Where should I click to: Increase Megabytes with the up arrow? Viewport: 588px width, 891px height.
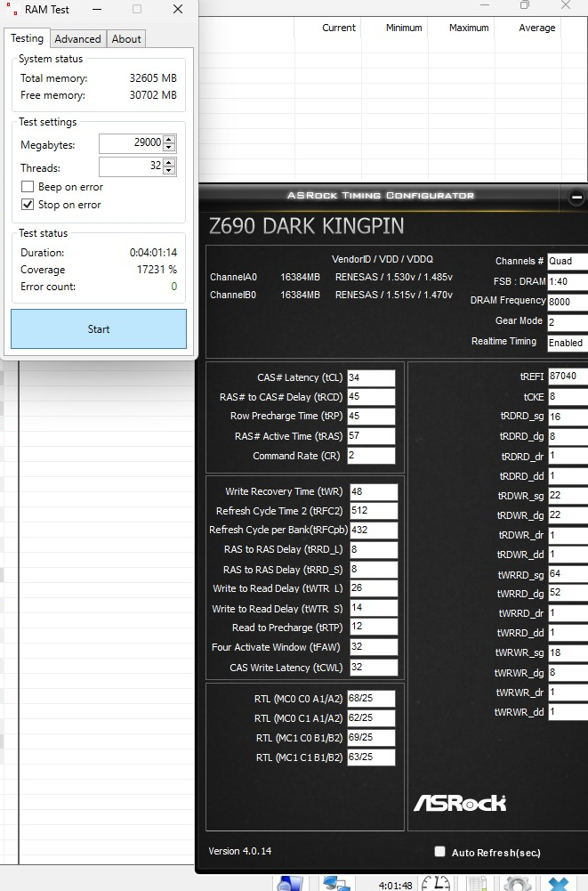click(x=169, y=139)
